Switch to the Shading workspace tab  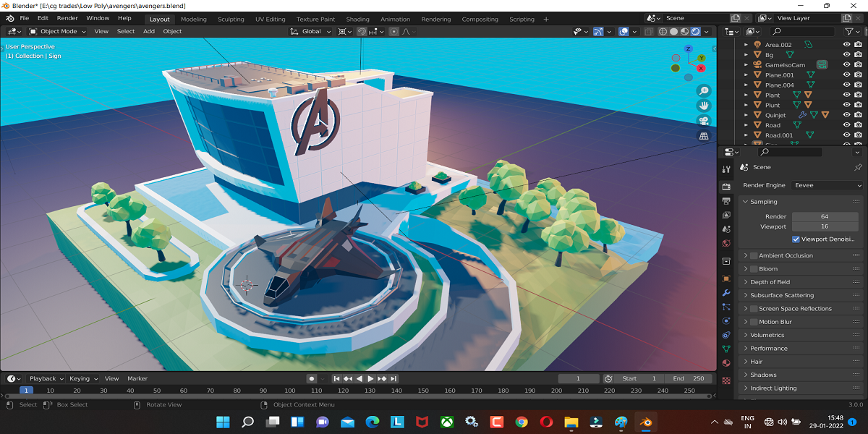pyautogui.click(x=357, y=19)
